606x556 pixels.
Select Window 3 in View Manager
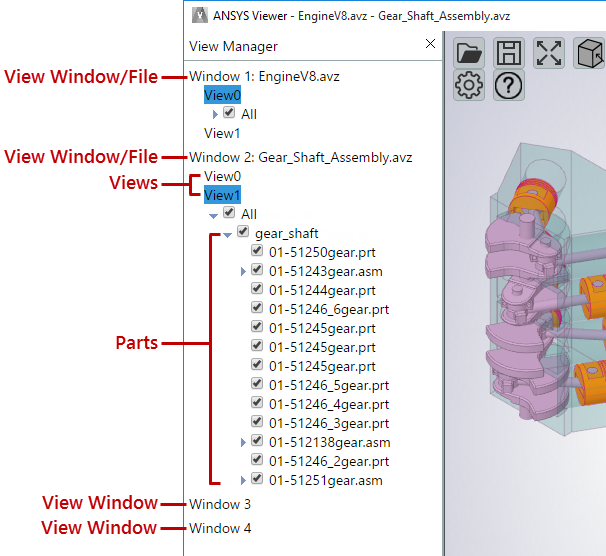pos(220,504)
